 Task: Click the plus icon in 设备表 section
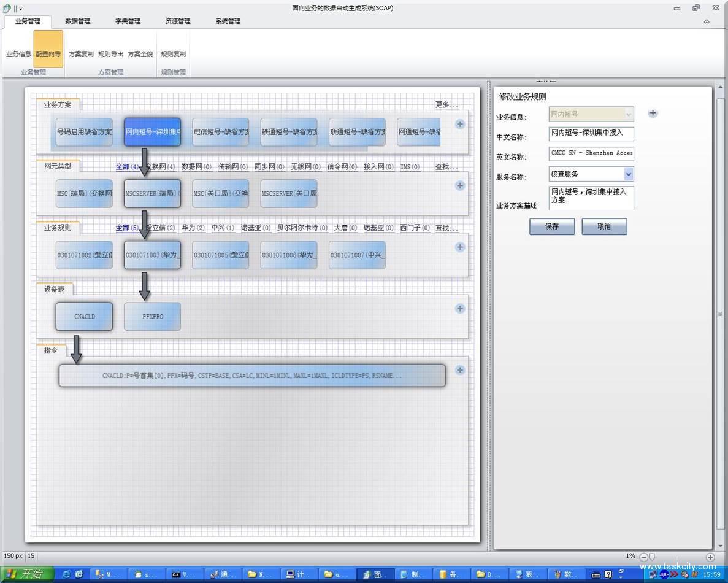pos(460,309)
